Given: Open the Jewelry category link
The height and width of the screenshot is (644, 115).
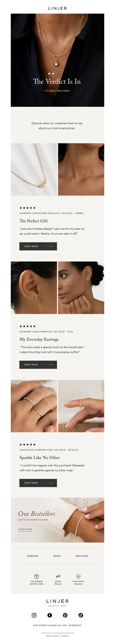Looking at the screenshot, I should [33, 556].
